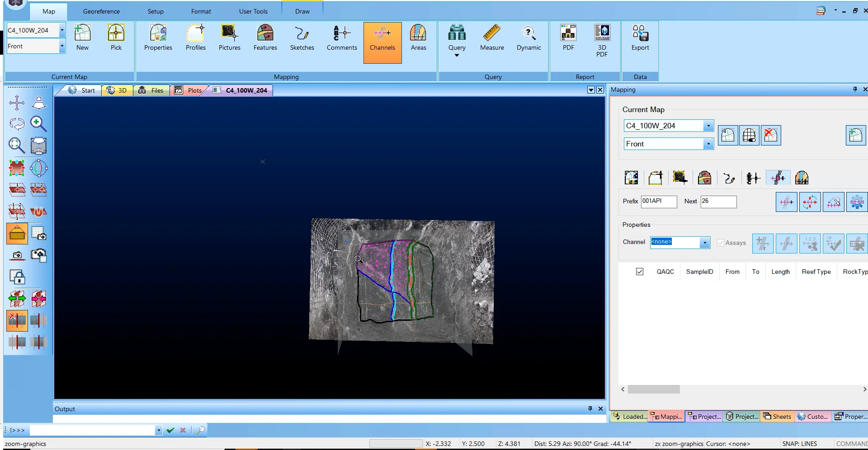
Task: Expand the Channel dropdown
Action: click(704, 243)
